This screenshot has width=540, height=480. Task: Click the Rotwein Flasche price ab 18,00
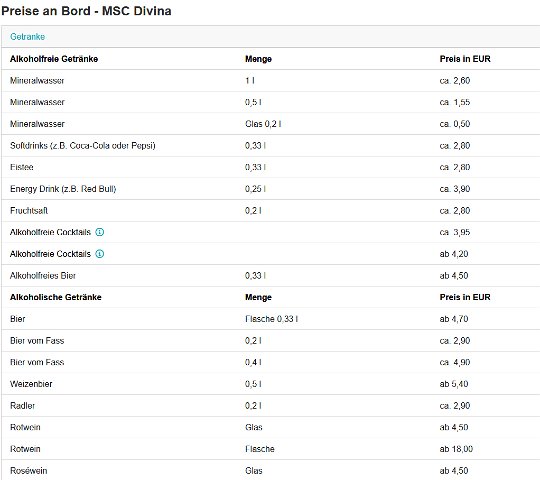pos(456,449)
